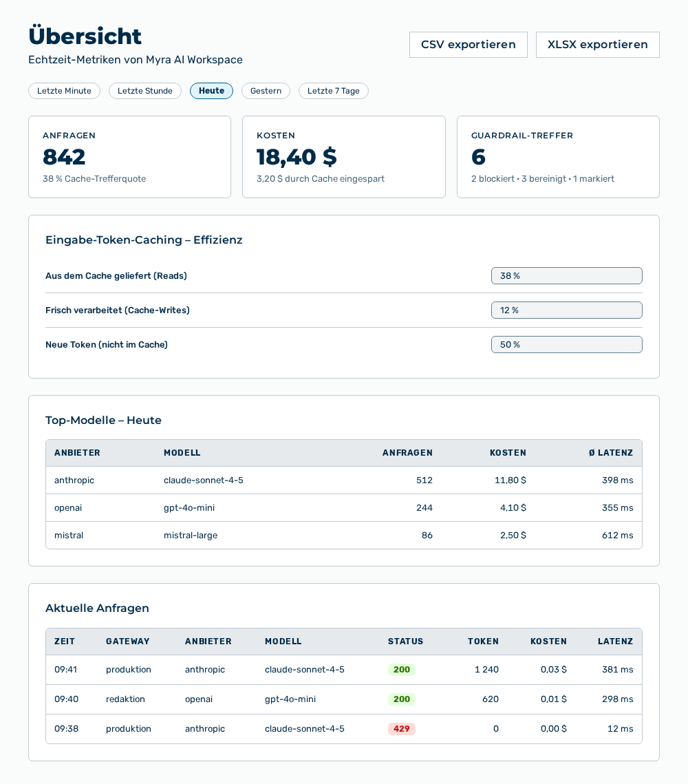Open the 09:40 request row time

click(x=67, y=699)
